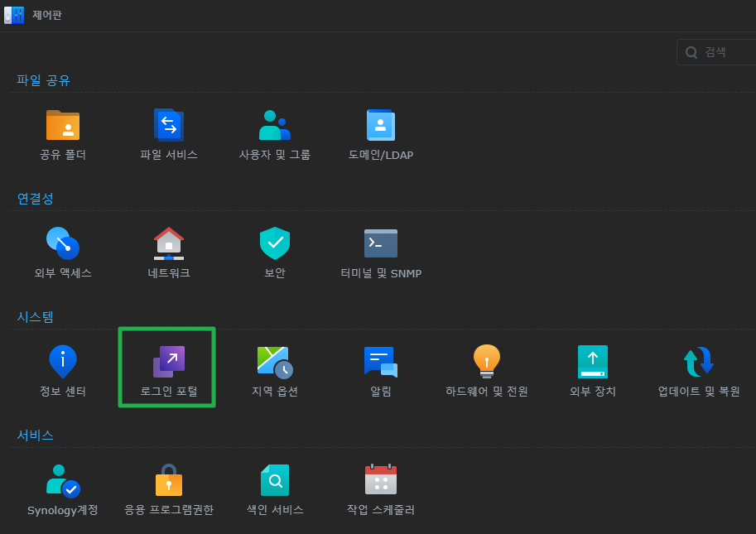Click the 알림 notification icon
The width and height of the screenshot is (756, 534).
(x=381, y=363)
